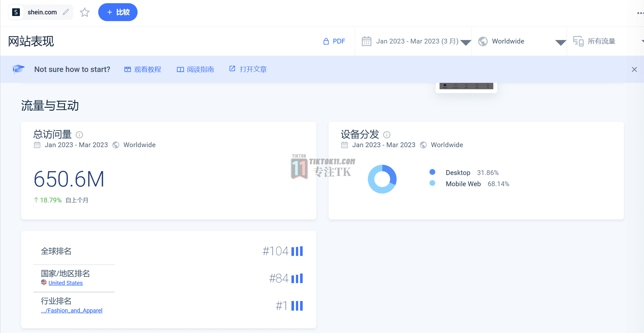Click the United States flag icon
Image resolution: width=644 pixels, height=333 pixels.
[44, 282]
